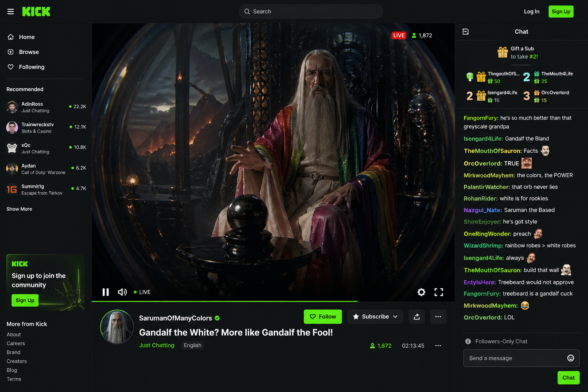Open options menu beside stream uptime
This screenshot has width=588, height=392.
point(438,346)
